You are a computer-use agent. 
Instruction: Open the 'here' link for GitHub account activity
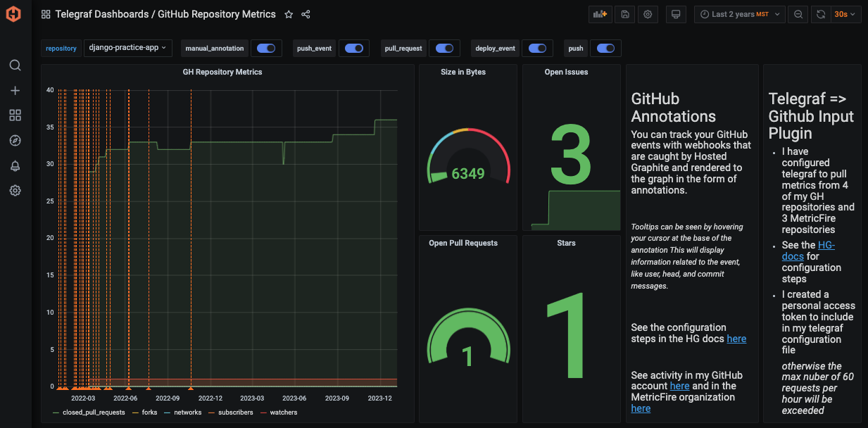tap(679, 386)
